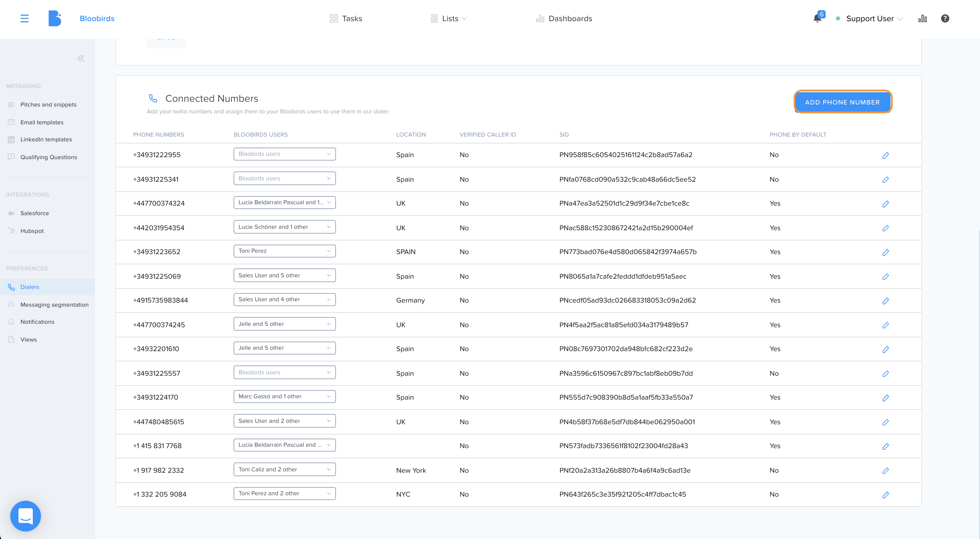The height and width of the screenshot is (539, 980).
Task: Collapse the sidebar with double chevron
Action: [x=81, y=58]
